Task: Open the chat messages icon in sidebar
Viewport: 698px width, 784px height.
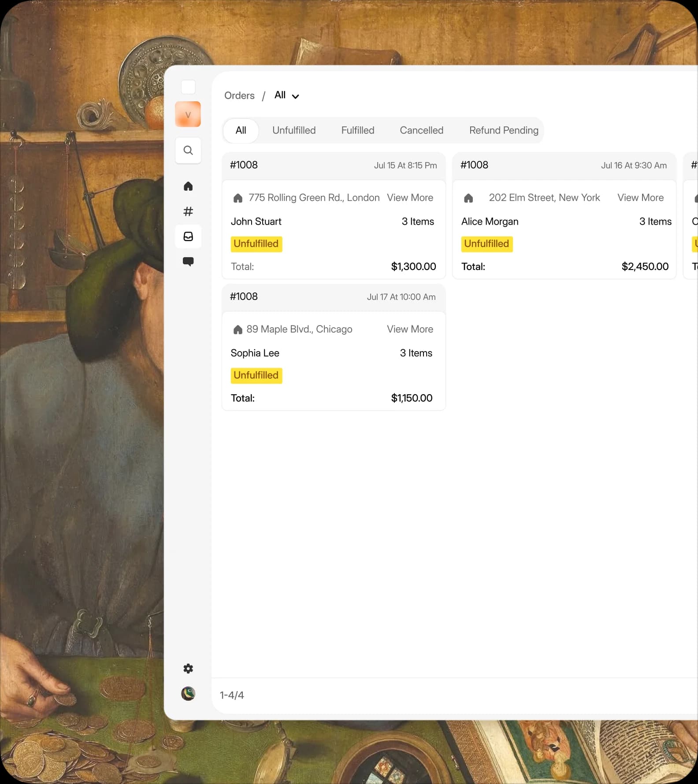Action: click(188, 262)
